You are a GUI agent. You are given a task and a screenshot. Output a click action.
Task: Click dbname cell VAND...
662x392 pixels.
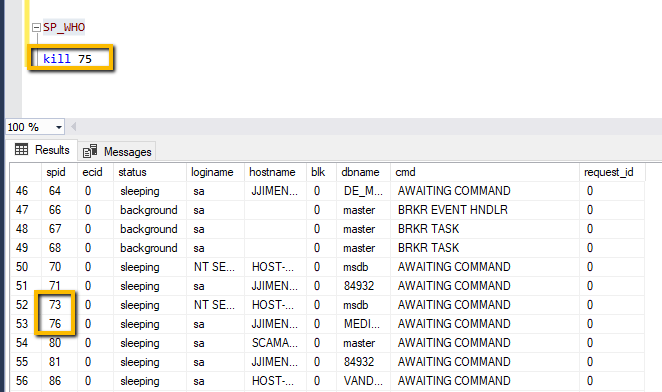pyautogui.click(x=363, y=381)
